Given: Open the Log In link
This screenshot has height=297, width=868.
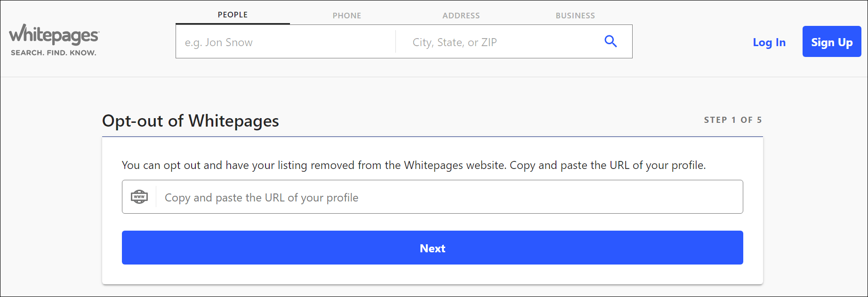Looking at the screenshot, I should coord(769,42).
